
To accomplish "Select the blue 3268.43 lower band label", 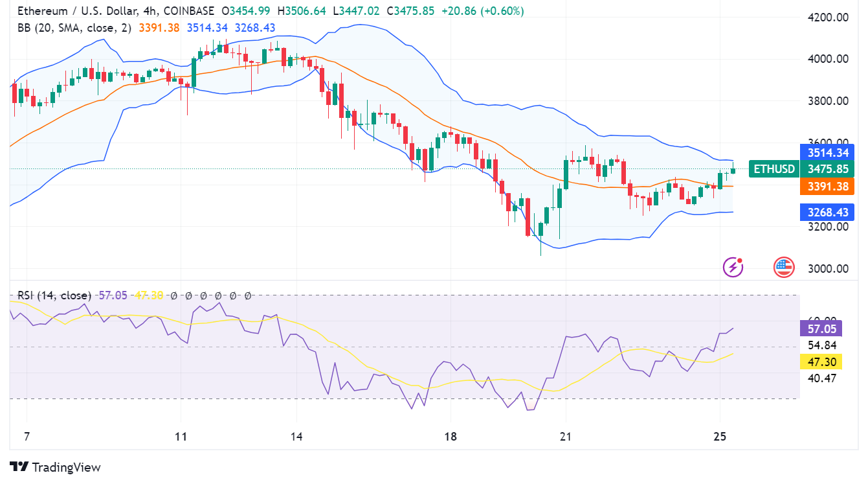I will 827,212.
